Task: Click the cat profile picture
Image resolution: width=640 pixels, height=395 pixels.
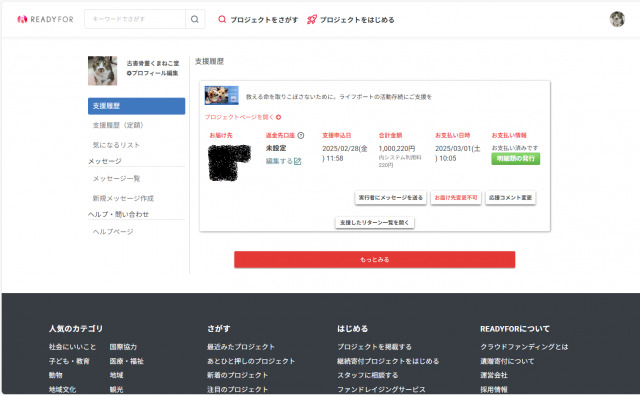Action: pos(102,71)
